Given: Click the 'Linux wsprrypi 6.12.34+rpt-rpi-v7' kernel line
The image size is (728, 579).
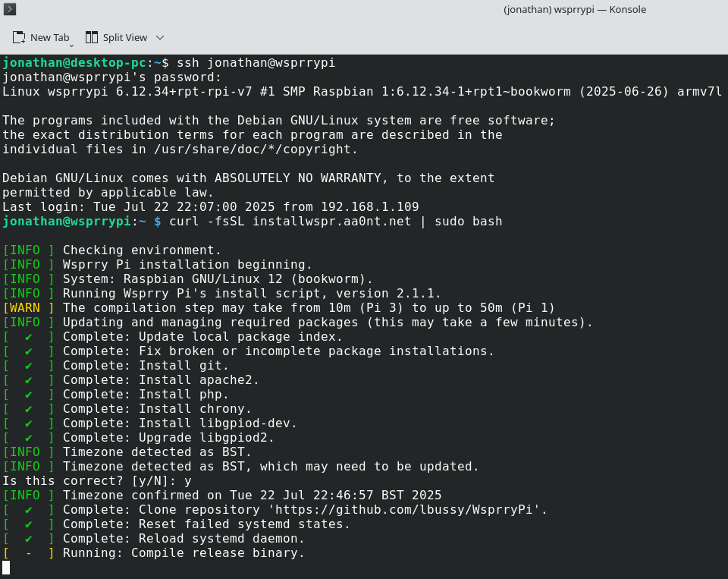Looking at the screenshot, I should point(362,92).
